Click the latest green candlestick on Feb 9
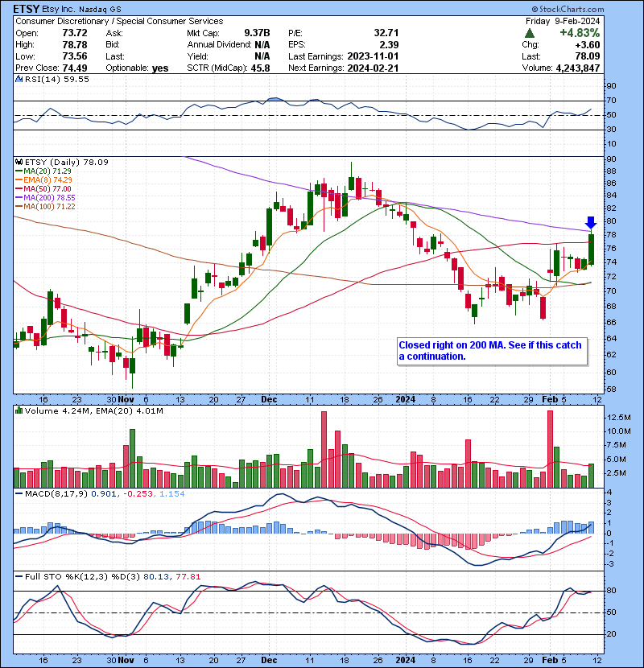Image resolution: width=644 pixels, height=668 pixels. point(591,249)
